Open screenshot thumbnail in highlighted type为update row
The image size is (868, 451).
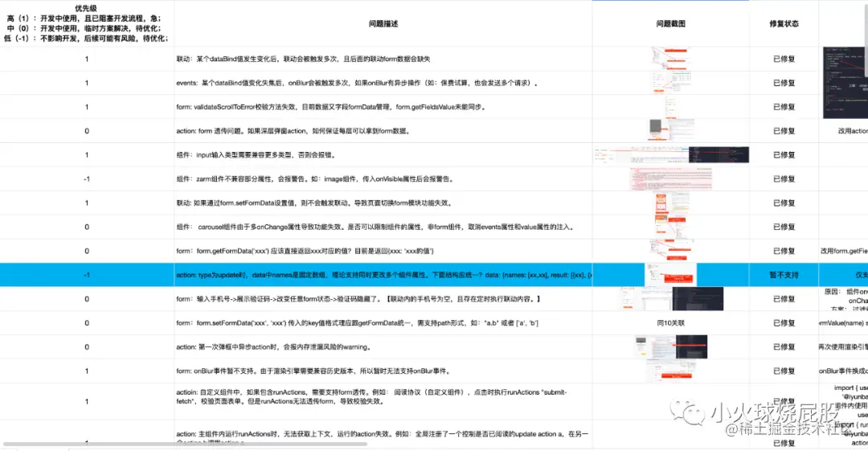(x=670, y=275)
